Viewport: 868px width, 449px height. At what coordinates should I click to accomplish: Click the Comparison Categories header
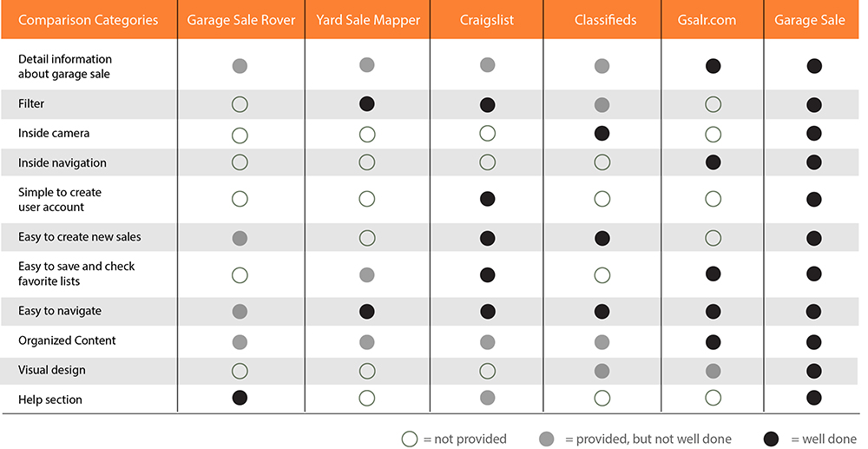[x=89, y=20]
